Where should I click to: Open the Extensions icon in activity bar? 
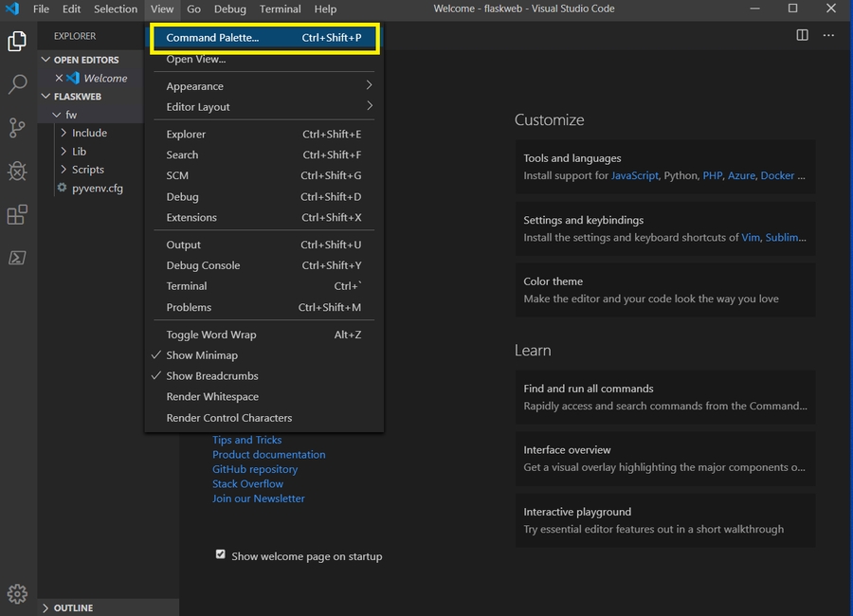(x=17, y=215)
